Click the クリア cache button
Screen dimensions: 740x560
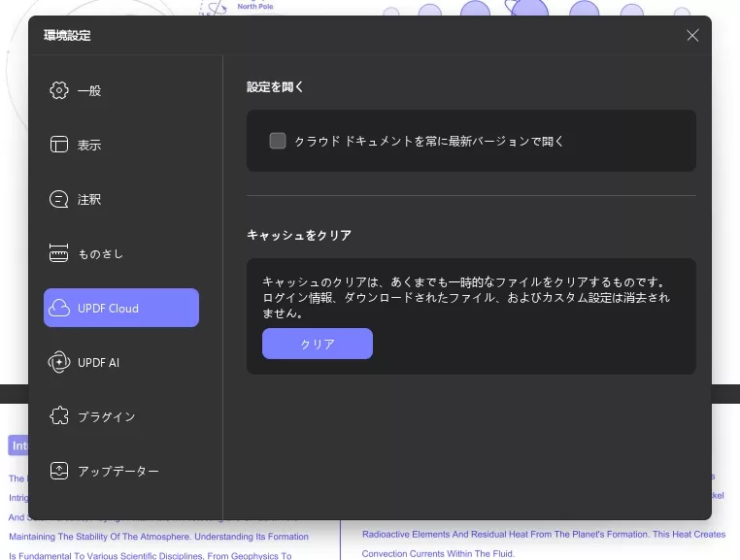tap(318, 344)
